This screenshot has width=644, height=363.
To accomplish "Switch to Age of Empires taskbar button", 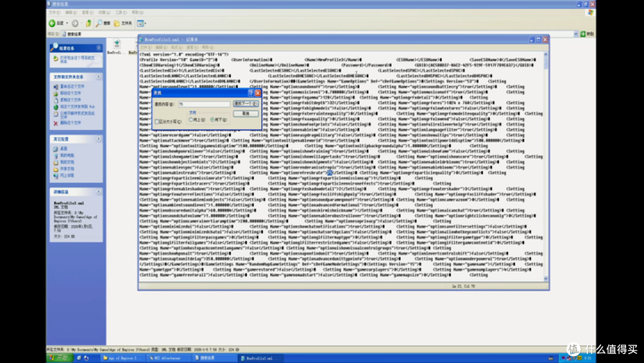I will pos(123,358).
